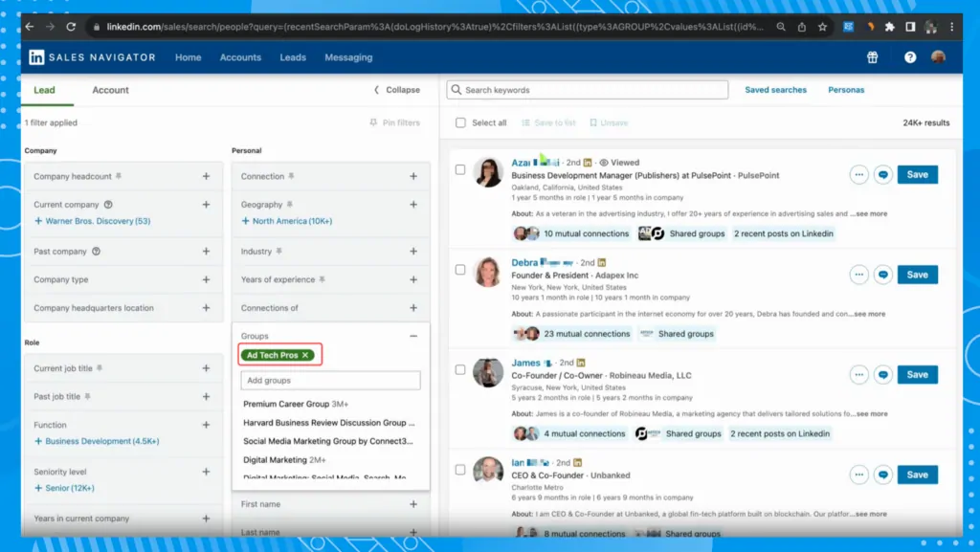Message Ian with chat icon
Viewport: 980px width, 552px height.
pos(883,475)
